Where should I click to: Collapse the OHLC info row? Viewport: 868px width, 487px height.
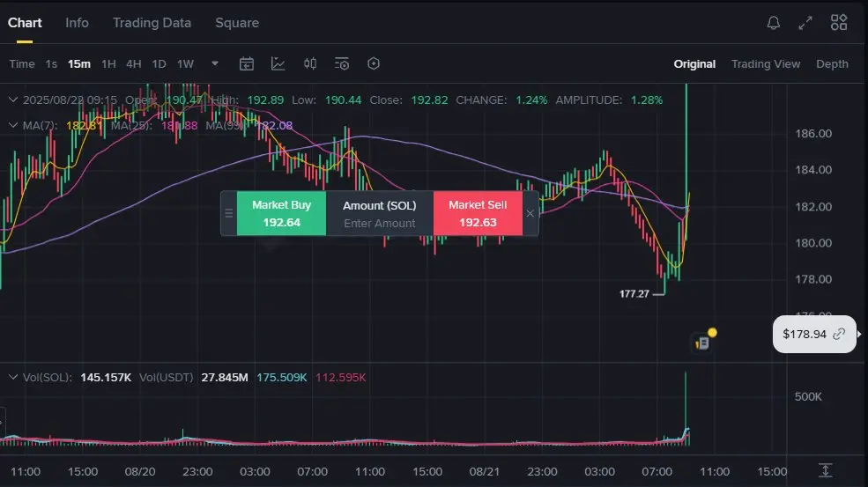(x=12, y=100)
